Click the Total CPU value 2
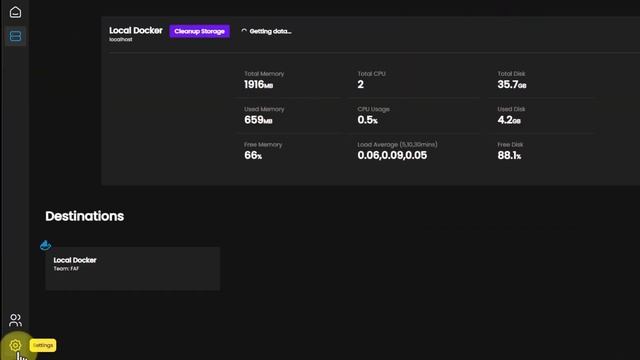 pos(360,84)
